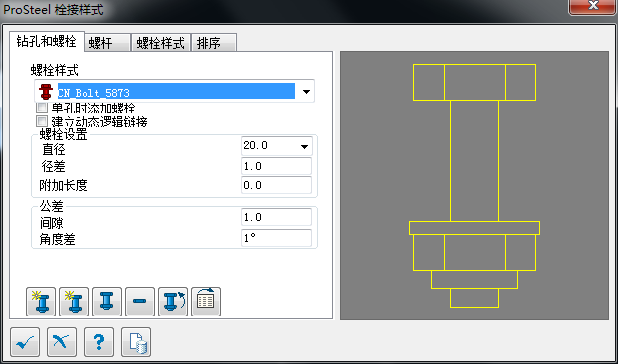Screen dimensions: 618x364
Task: Click the plain blue bolt icon without star
Action: [x=107, y=302]
